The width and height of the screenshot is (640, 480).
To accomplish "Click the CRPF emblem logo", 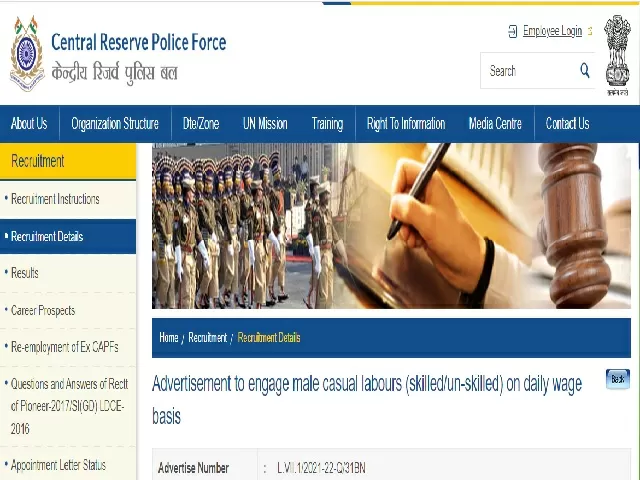I will [x=27, y=53].
